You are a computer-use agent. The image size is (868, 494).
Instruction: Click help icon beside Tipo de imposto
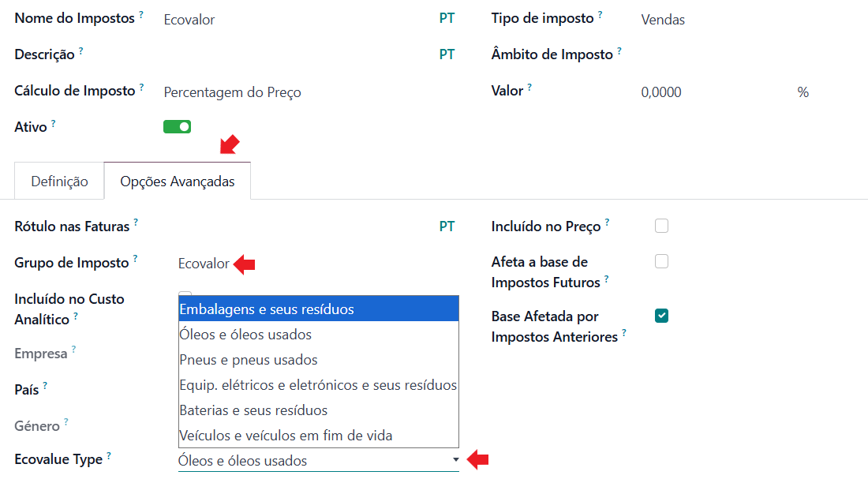click(600, 15)
